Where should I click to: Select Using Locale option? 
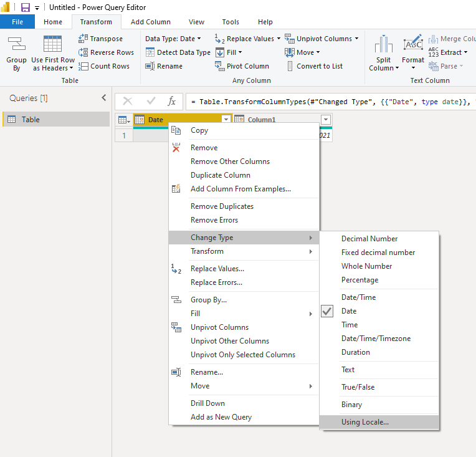click(x=379, y=422)
